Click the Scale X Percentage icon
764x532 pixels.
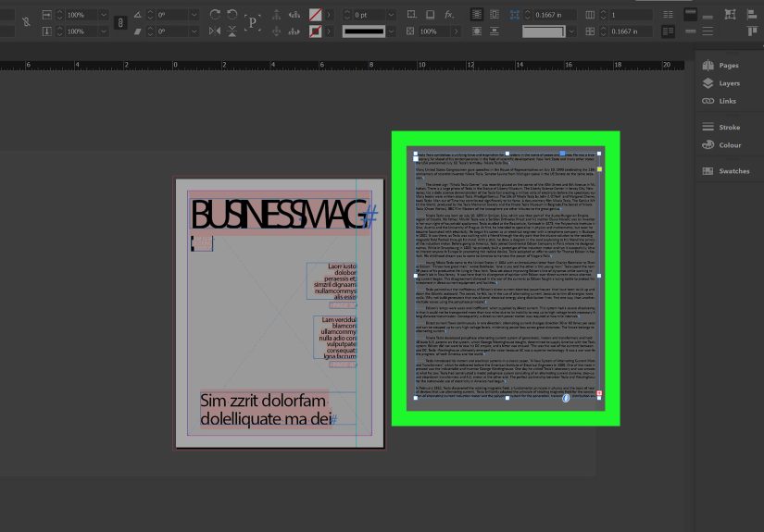47,15
